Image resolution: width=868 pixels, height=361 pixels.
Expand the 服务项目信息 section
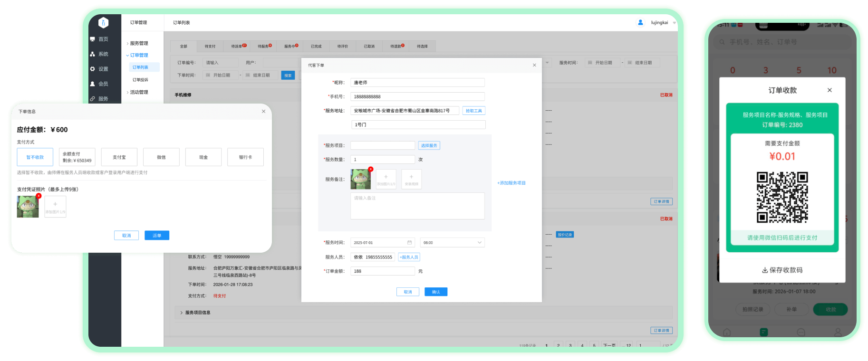(197, 313)
